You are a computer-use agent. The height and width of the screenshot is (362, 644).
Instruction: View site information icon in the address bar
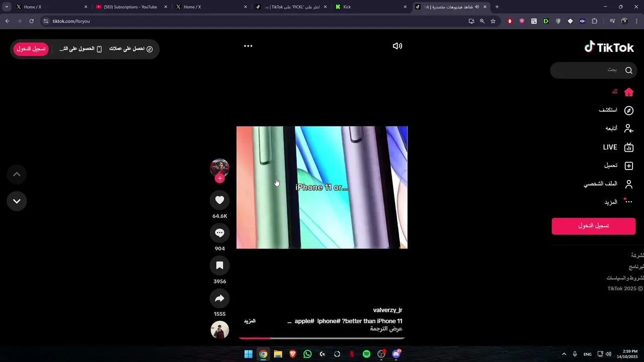coord(46,21)
